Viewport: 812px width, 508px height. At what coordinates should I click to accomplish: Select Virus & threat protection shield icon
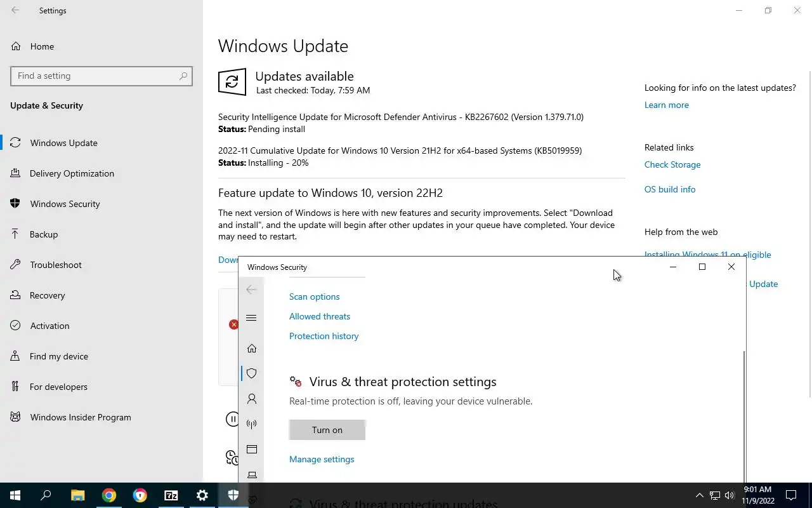point(252,373)
